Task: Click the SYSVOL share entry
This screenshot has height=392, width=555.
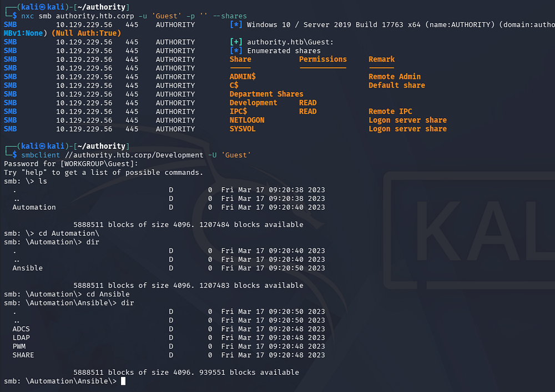Action: pyautogui.click(x=243, y=129)
